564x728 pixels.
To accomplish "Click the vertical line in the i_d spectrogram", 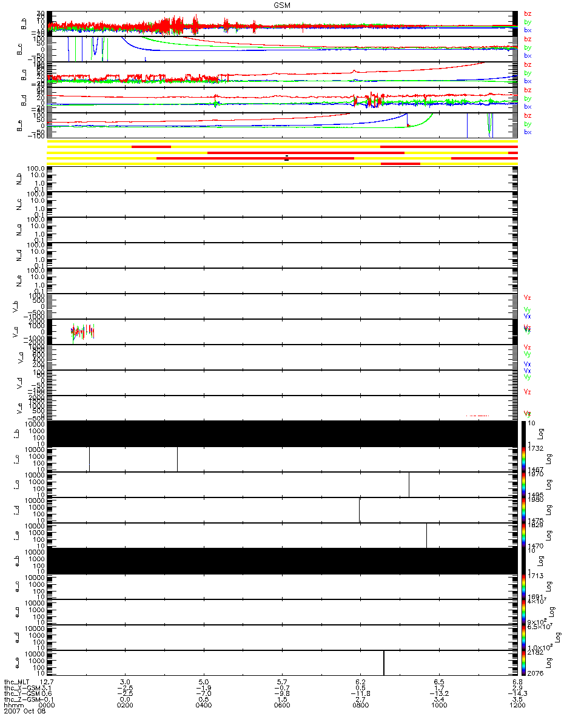I will coord(359,510).
